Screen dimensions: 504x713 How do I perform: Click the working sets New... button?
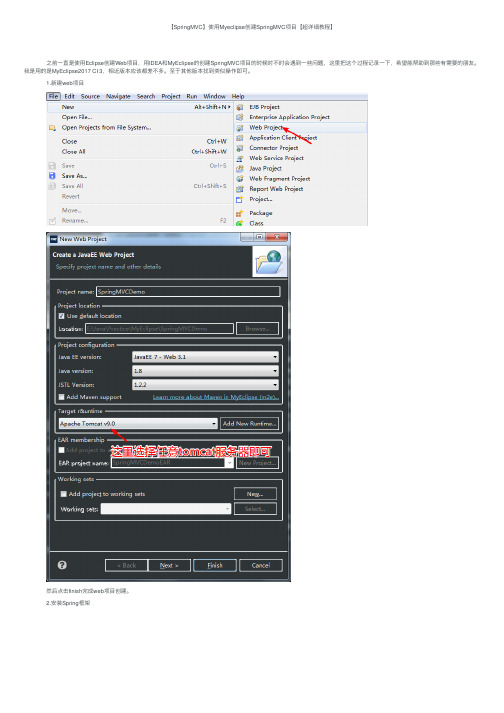click(x=255, y=494)
